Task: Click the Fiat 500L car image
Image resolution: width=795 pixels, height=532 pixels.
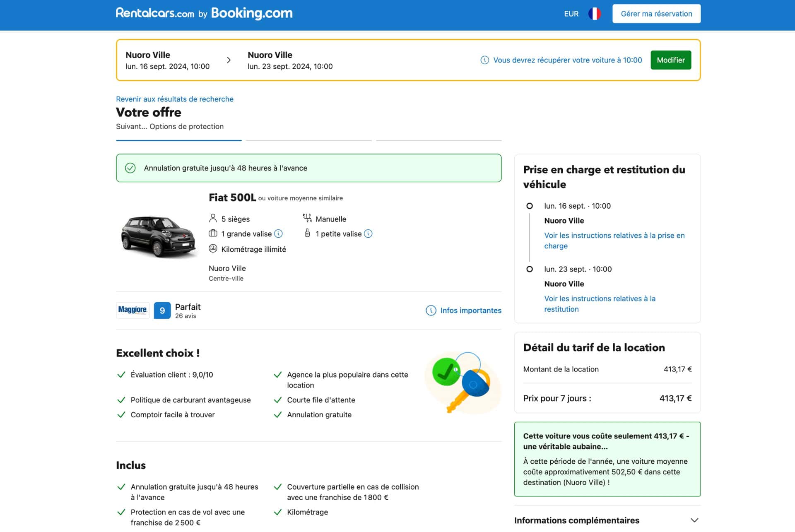Action: 158,237
